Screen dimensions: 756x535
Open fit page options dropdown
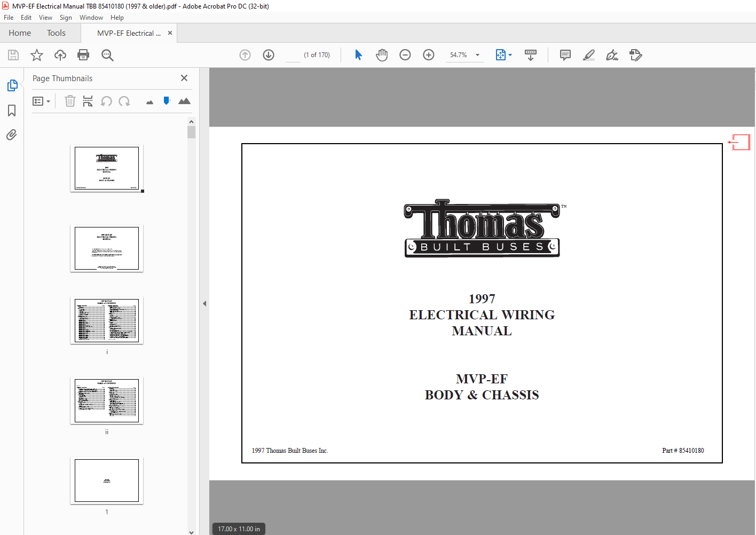click(503, 55)
